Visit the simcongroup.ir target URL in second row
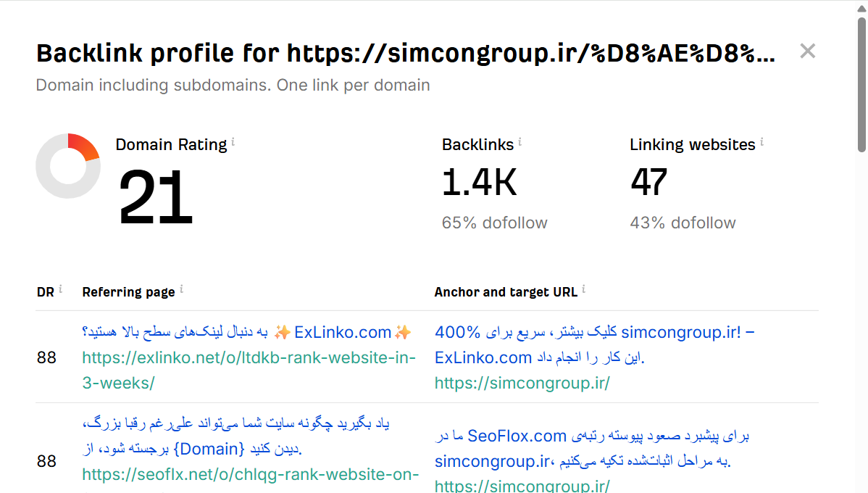 522,485
